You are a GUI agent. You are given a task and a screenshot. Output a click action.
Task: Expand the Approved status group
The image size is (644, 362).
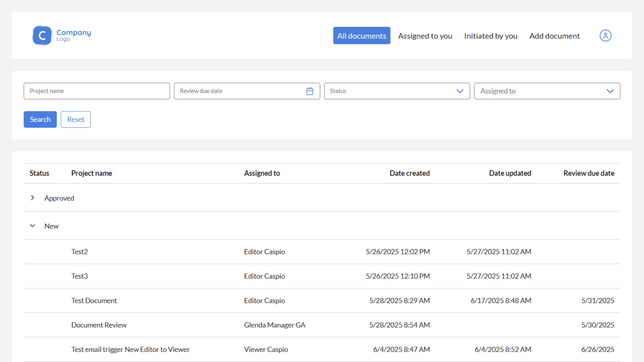click(33, 198)
